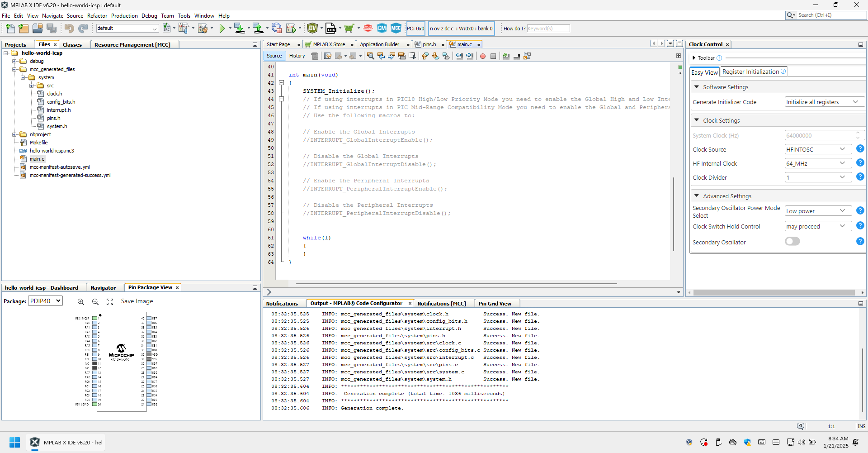Click Save Image in Pin Package View
The height and width of the screenshot is (453, 868).
[137, 301]
